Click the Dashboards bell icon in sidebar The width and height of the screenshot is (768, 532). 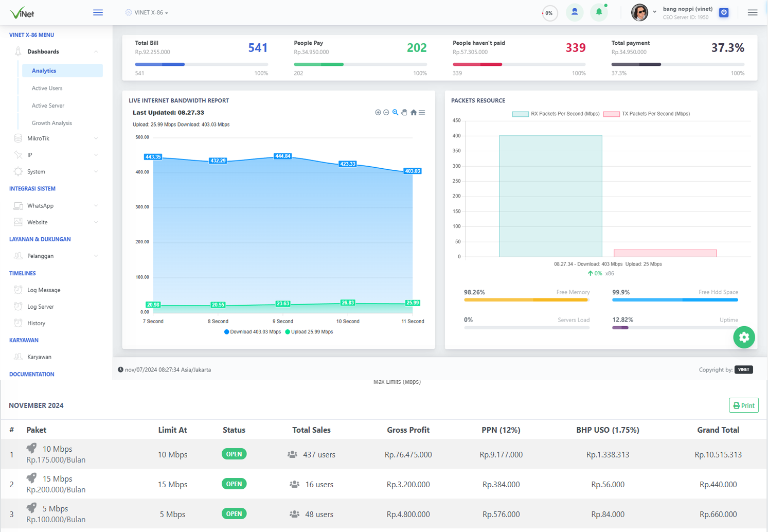[18, 51]
